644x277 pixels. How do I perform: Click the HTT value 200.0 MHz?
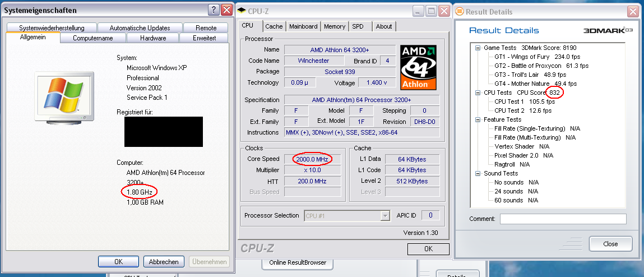click(x=313, y=181)
